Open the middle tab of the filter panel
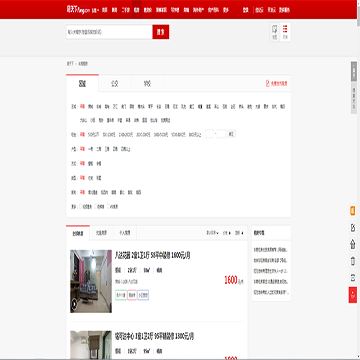Viewport: 360px width, 360px height. point(115,83)
